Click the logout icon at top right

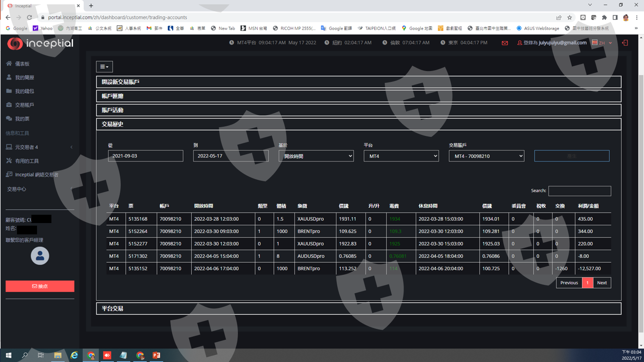point(625,43)
